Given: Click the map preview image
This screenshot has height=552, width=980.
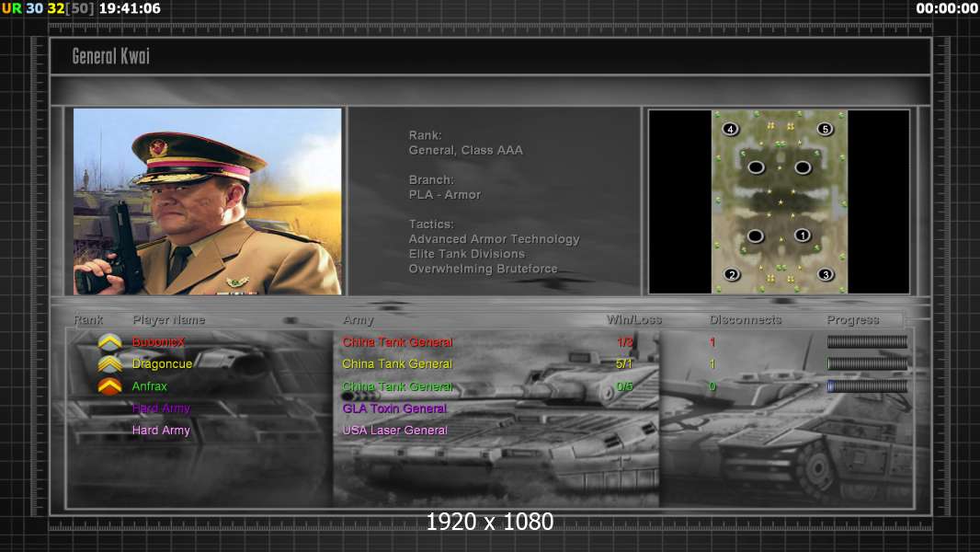Looking at the screenshot, I should [x=780, y=201].
